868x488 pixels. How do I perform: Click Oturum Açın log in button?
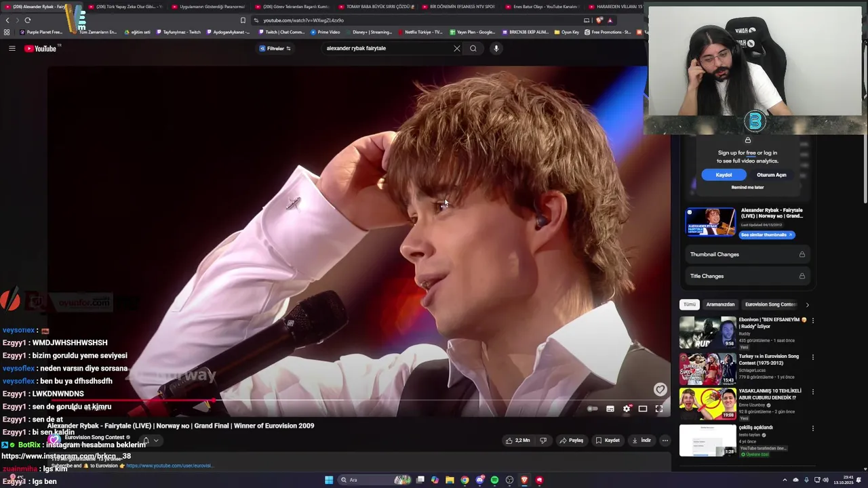(x=772, y=175)
